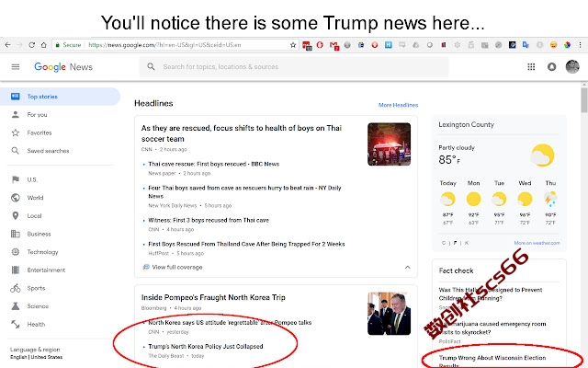Select Today weather forecast
The height and width of the screenshot is (368, 588).
click(x=447, y=202)
